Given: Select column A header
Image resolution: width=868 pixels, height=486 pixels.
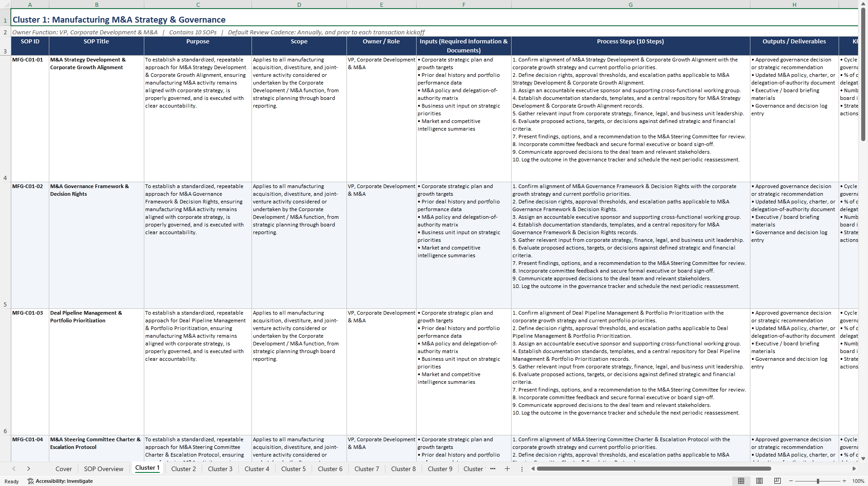Looking at the screenshot, I should coord(30,5).
